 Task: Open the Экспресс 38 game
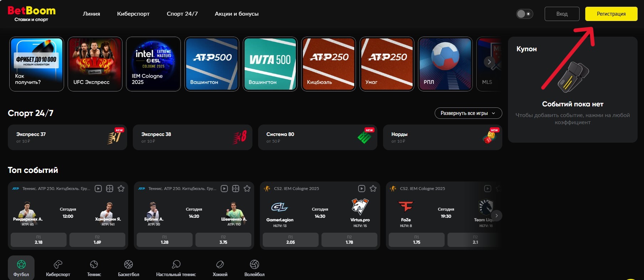192,137
